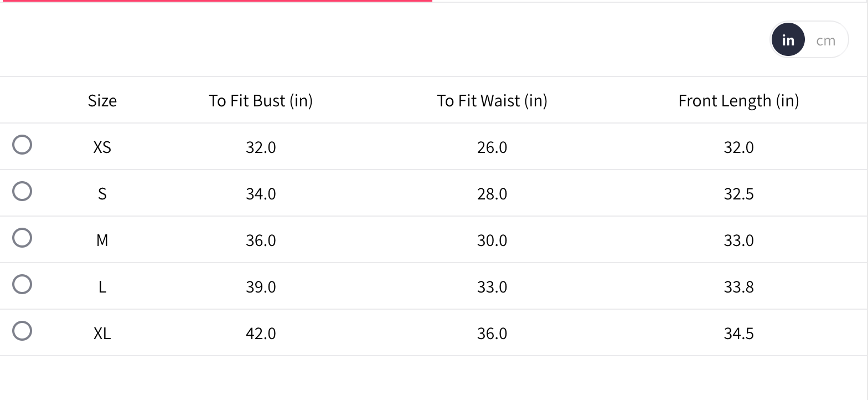Switch measurement units to cm
The height and width of the screenshot is (400, 868).
click(x=825, y=40)
